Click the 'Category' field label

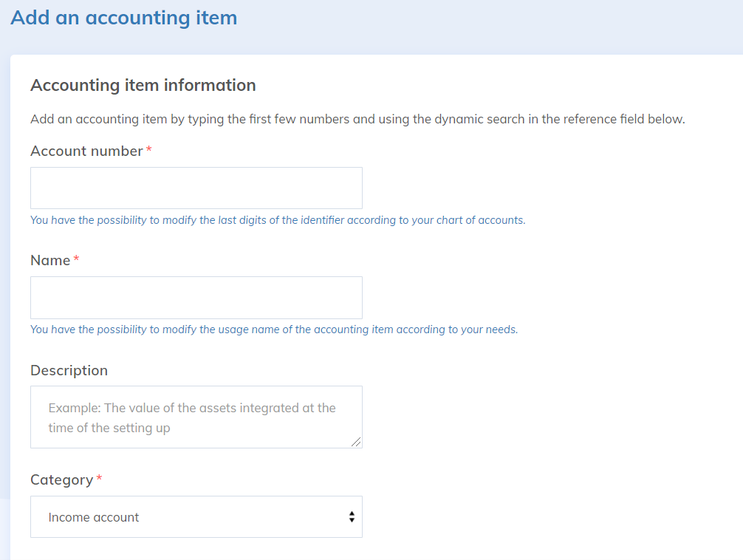click(x=61, y=479)
